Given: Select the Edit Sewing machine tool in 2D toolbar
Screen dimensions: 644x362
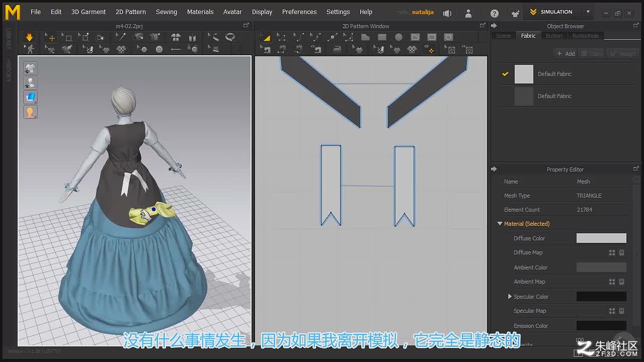Looking at the screenshot, I should (x=265, y=49).
